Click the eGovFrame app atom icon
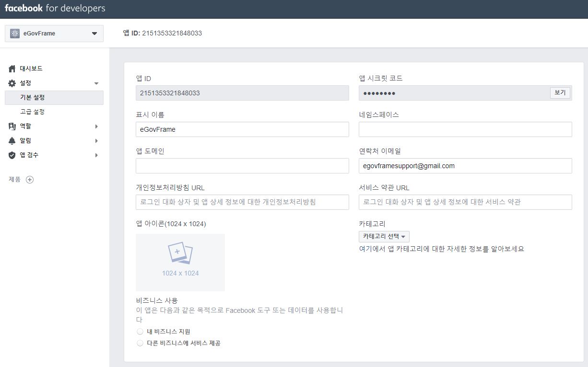 pos(15,34)
